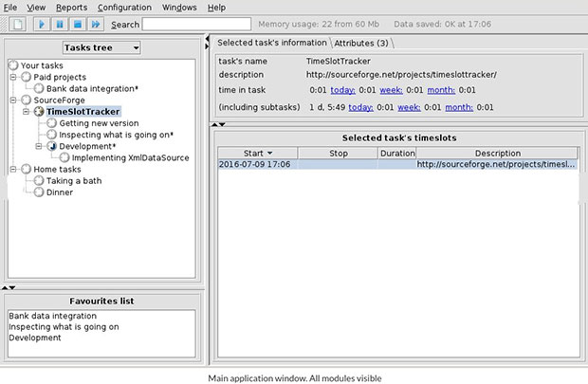Select the 2016-07-09 17:06 timeslot row
The width and height of the screenshot is (588, 384).
click(398, 165)
